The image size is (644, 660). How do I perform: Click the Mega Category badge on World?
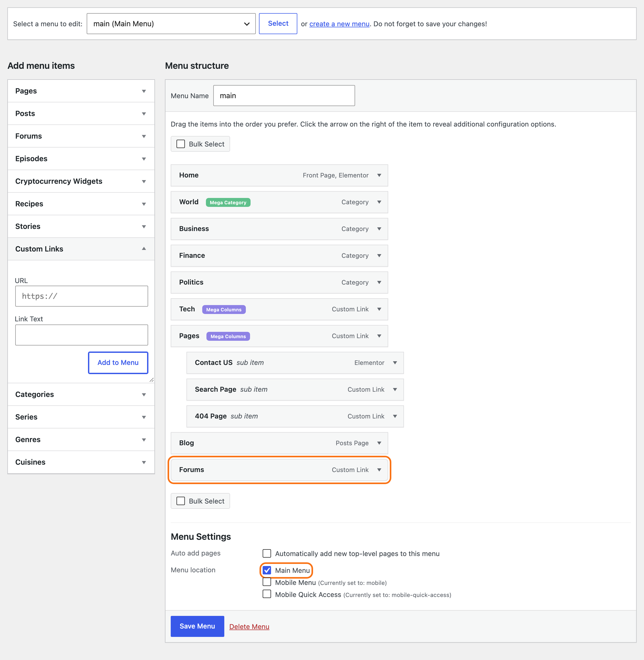click(x=228, y=202)
